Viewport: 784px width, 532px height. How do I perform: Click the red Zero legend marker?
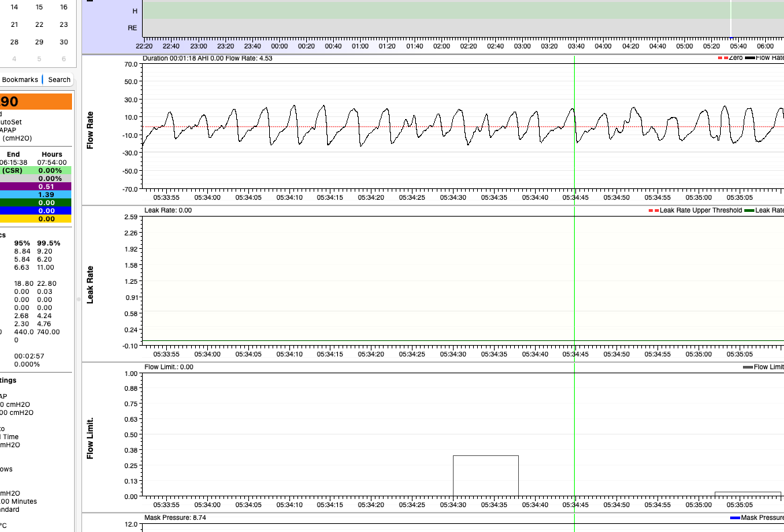pos(723,58)
